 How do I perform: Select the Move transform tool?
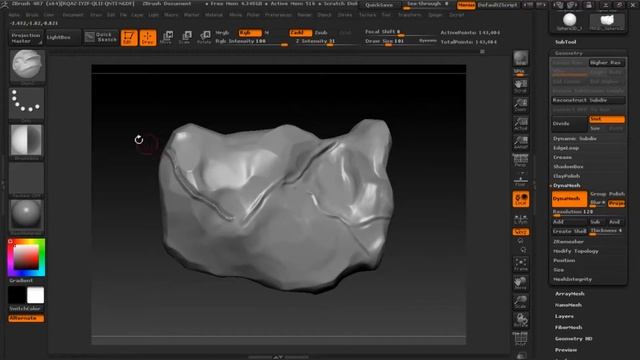167,37
